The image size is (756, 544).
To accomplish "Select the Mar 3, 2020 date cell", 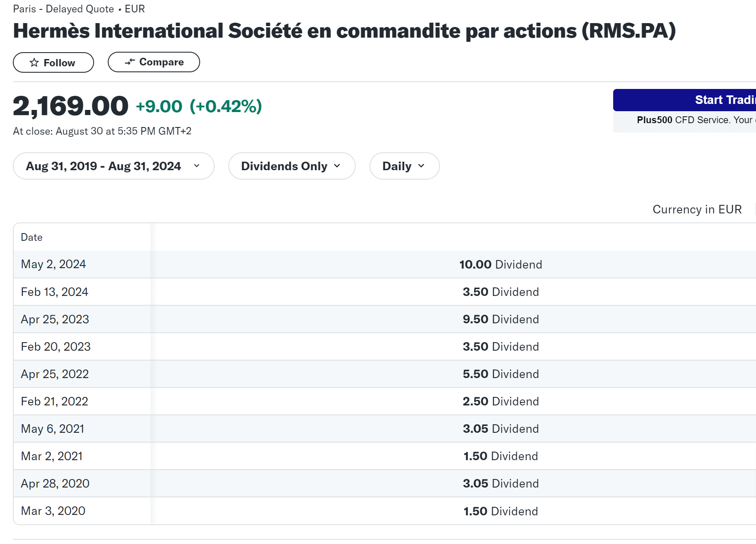I will [x=82, y=511].
